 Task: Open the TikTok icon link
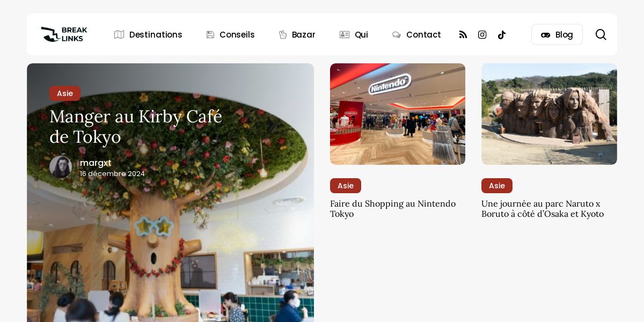click(x=502, y=34)
